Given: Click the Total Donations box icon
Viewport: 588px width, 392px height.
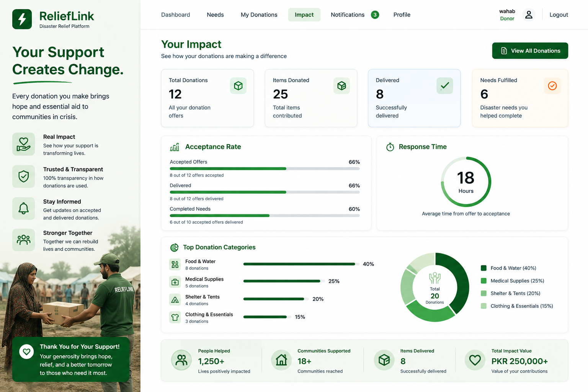Looking at the screenshot, I should [238, 86].
